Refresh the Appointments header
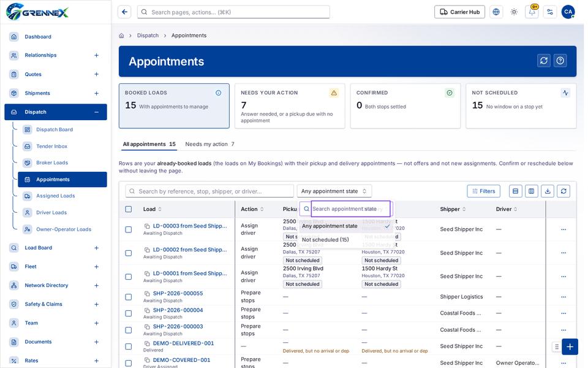Image resolution: width=588 pixels, height=368 pixels. [544, 61]
